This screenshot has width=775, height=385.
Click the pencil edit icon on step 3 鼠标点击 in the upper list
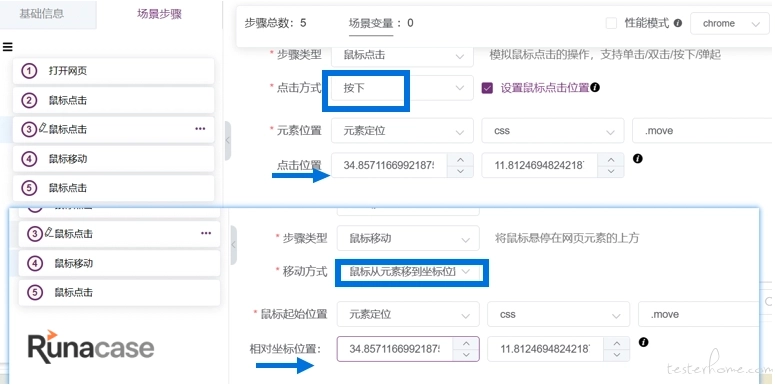click(43, 128)
